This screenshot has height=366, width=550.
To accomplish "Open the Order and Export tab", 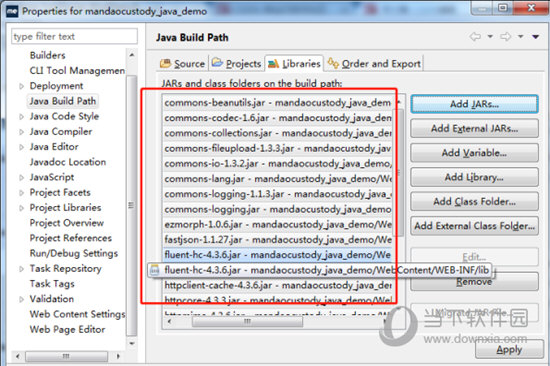I will click(374, 64).
